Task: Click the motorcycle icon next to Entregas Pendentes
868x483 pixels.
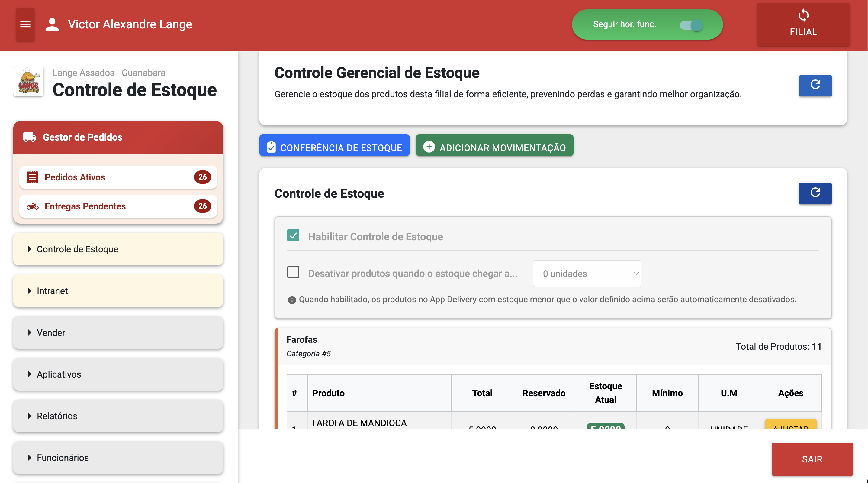Action: 32,206
